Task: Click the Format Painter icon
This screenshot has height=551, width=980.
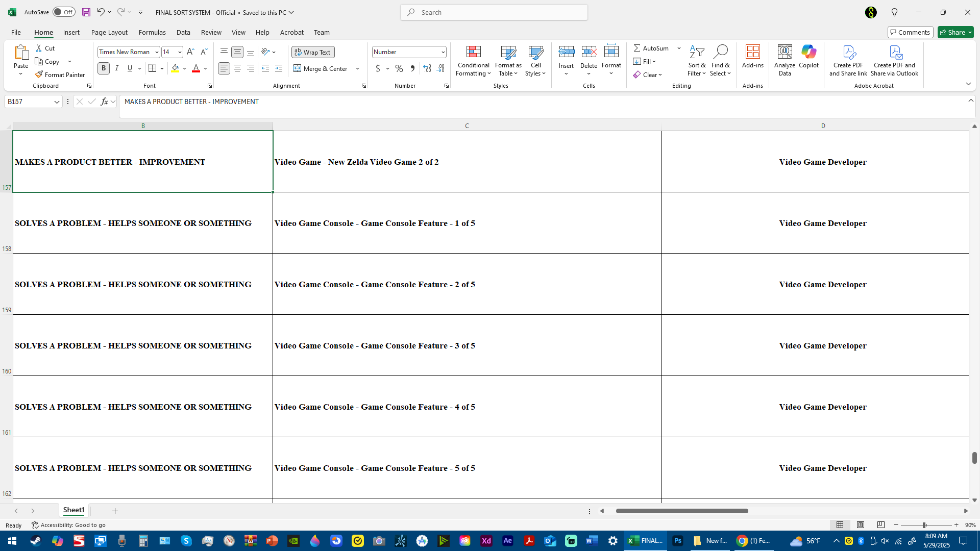Action: [x=39, y=74]
